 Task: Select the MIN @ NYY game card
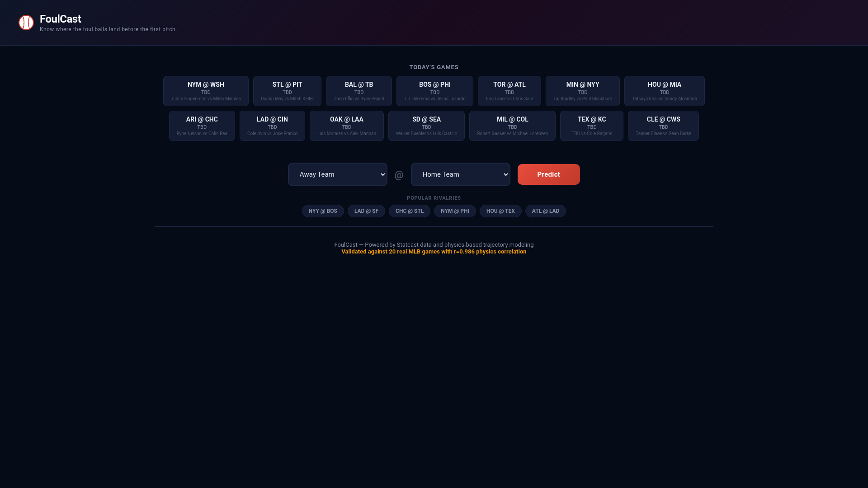point(582,91)
